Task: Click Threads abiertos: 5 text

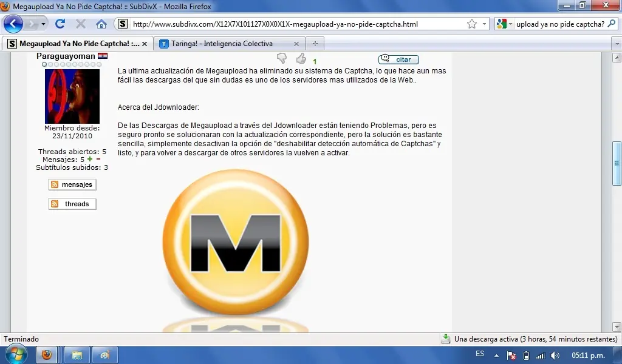Action: [72, 152]
